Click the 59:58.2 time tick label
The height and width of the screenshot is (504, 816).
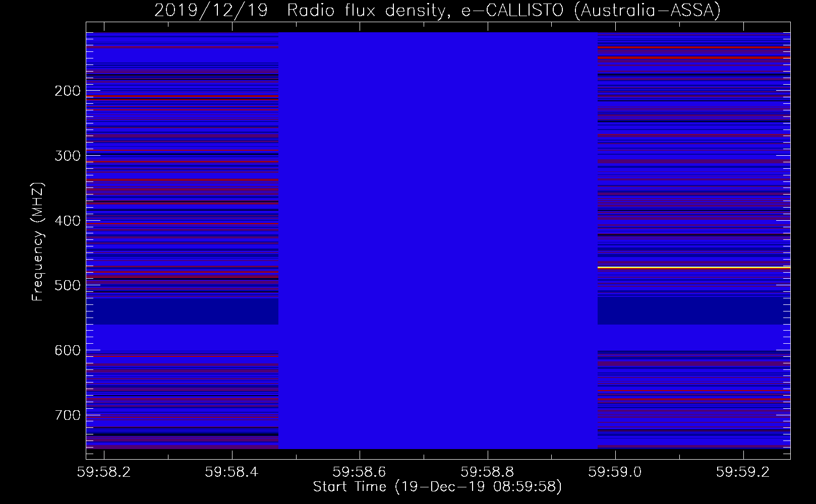pos(104,472)
